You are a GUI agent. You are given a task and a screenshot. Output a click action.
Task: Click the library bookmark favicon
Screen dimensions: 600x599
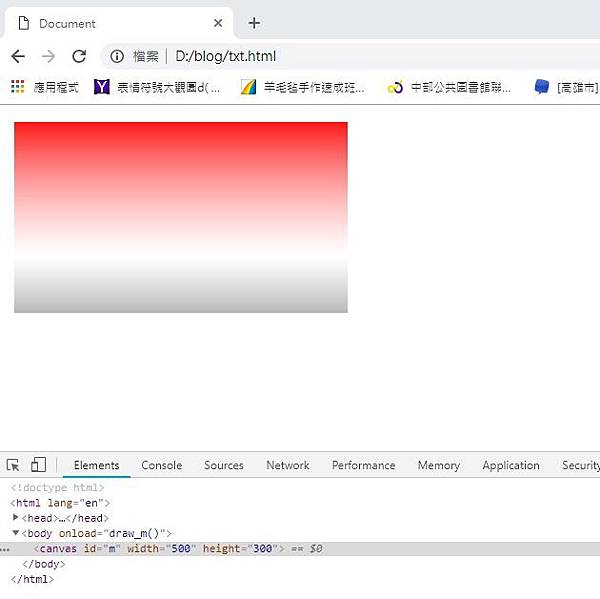tap(395, 88)
